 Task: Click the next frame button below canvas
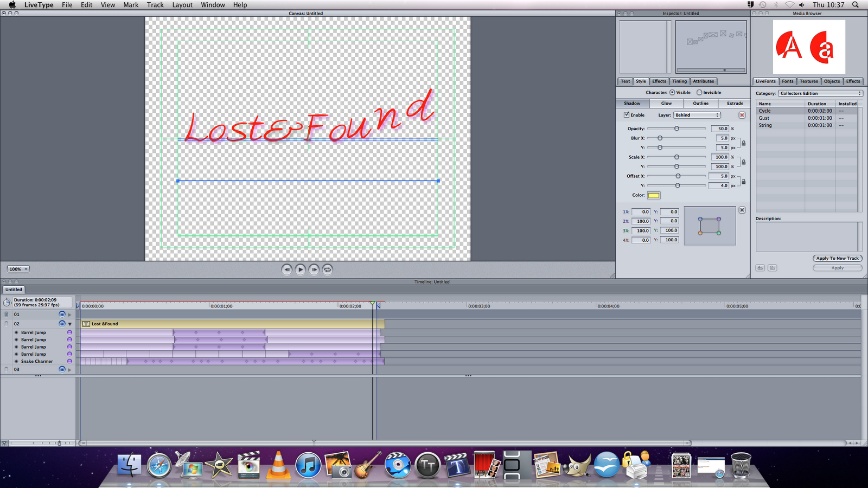point(314,269)
